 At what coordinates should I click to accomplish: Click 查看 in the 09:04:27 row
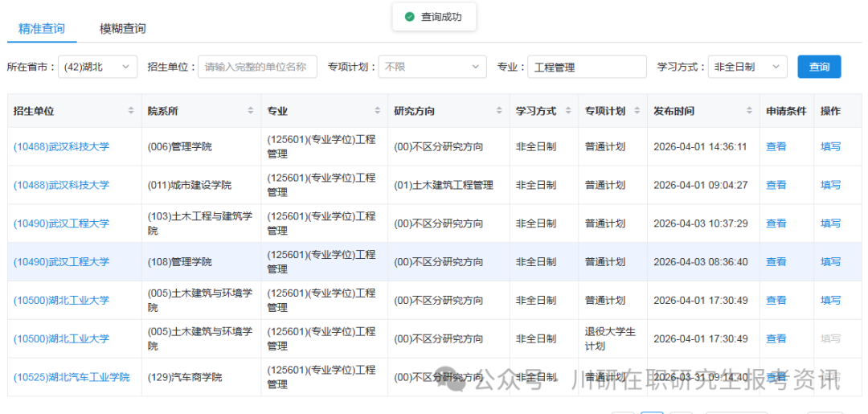click(x=776, y=185)
